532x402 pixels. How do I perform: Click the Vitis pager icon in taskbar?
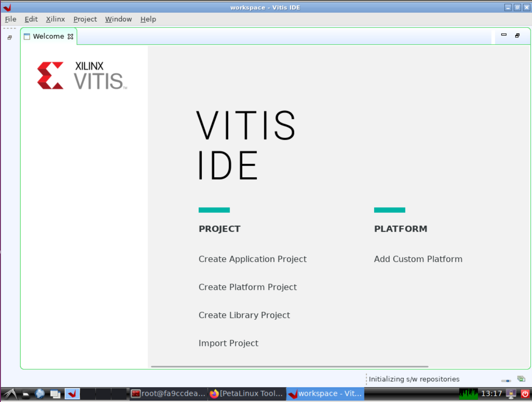coord(72,394)
